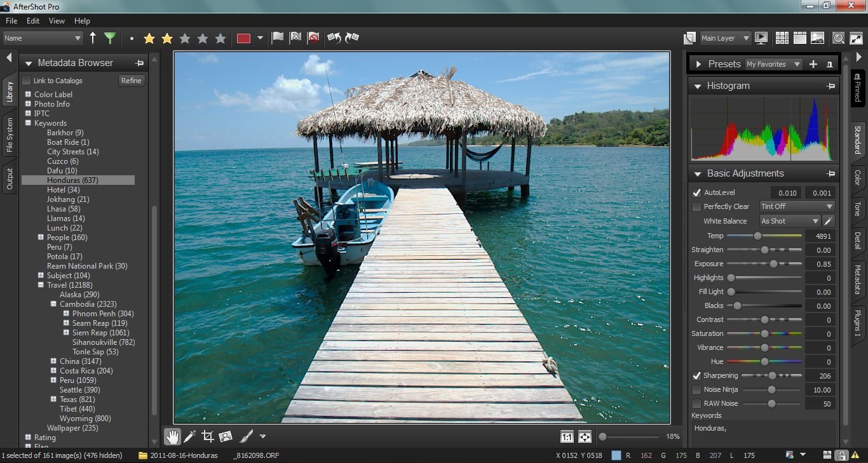
Task: Start the slideshow from the toolbar
Action: tap(761, 38)
